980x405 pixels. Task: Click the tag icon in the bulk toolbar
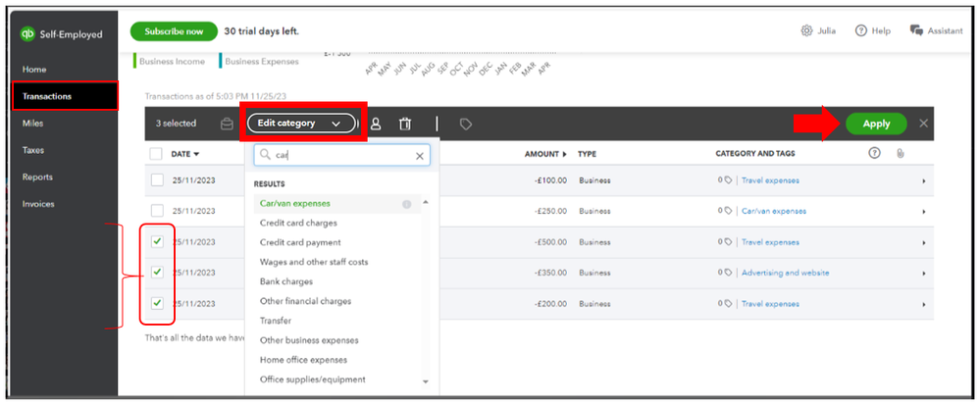[466, 124]
